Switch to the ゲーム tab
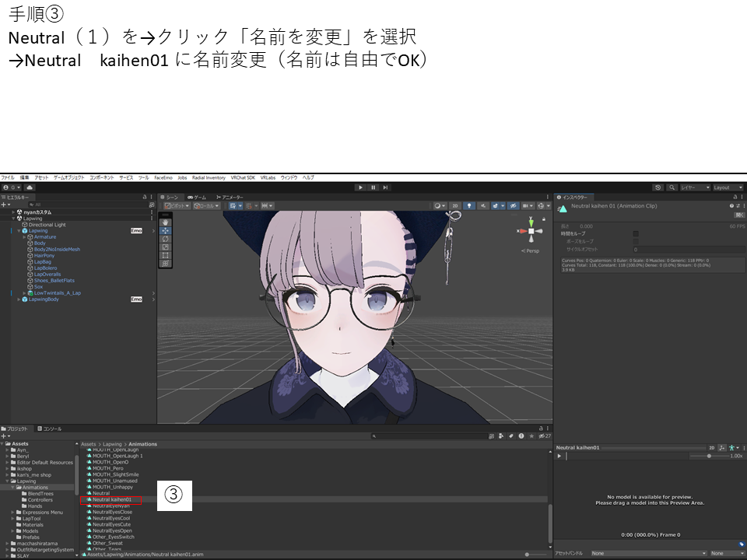The width and height of the screenshot is (747, 560). 197,198
